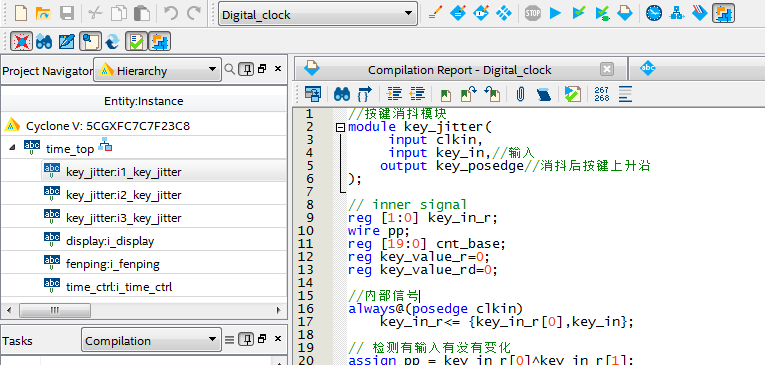765x365 pixels.
Task: Open the Hierarchy view dropdown in Project Navigator
Action: [157, 71]
